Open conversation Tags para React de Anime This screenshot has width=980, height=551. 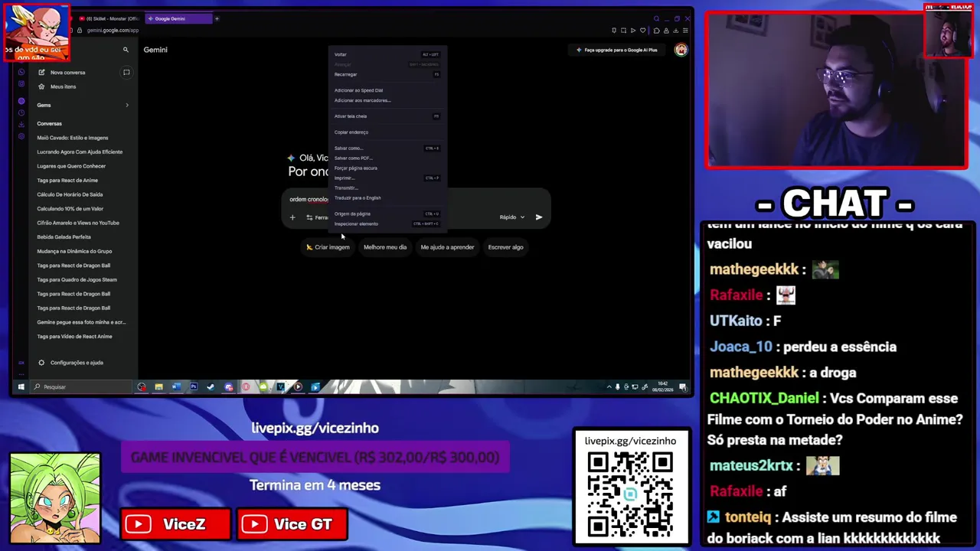(x=67, y=181)
